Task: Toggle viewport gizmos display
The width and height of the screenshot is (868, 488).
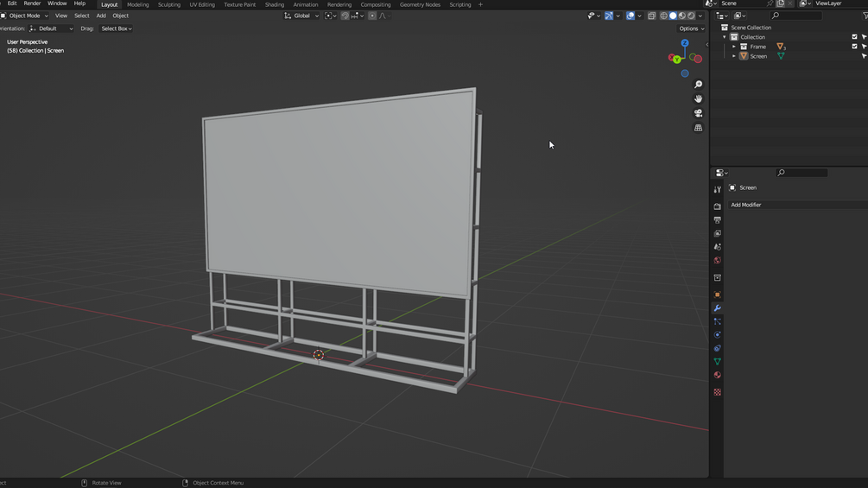Action: [608, 16]
